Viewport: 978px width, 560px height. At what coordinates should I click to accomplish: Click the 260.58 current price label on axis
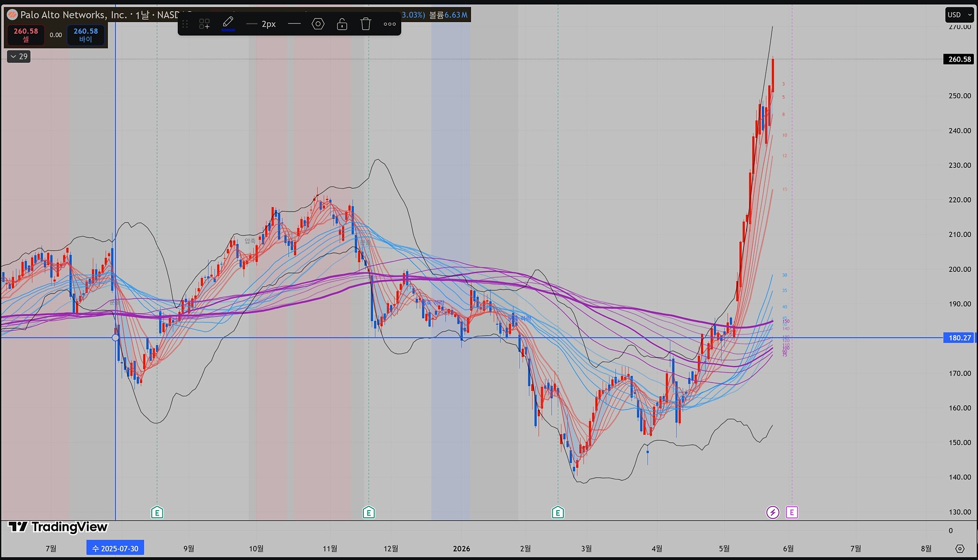pyautogui.click(x=960, y=59)
